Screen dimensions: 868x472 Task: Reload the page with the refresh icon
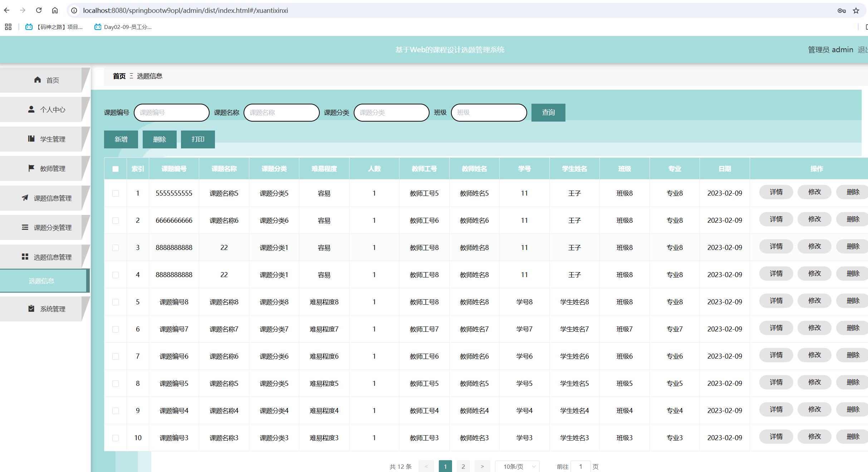[39, 10]
